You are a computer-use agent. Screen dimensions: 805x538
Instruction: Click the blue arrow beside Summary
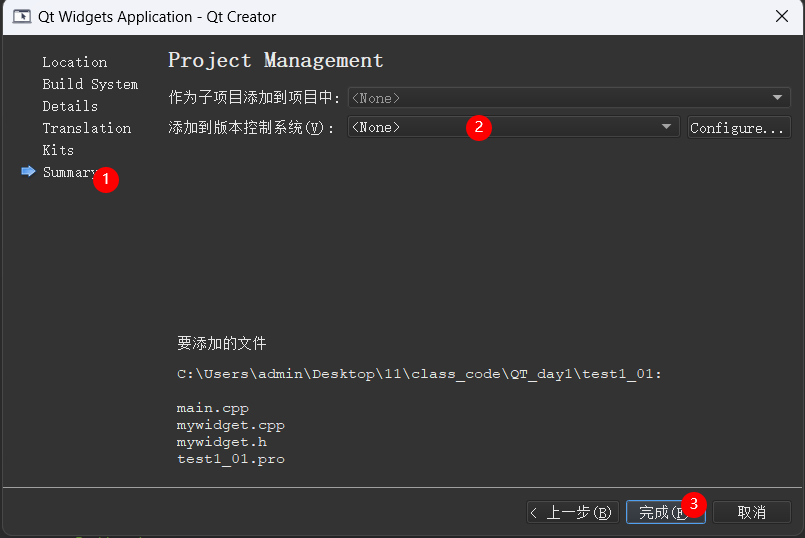coord(28,172)
